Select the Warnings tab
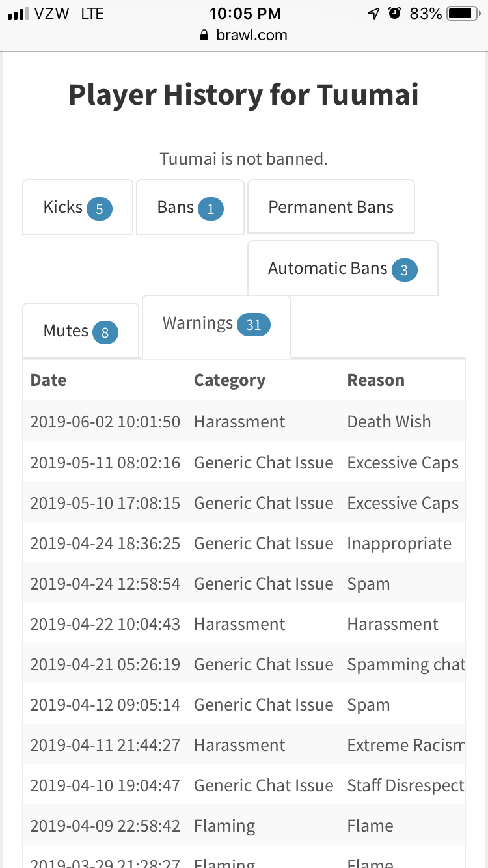The image size is (488, 868). pyautogui.click(x=216, y=324)
